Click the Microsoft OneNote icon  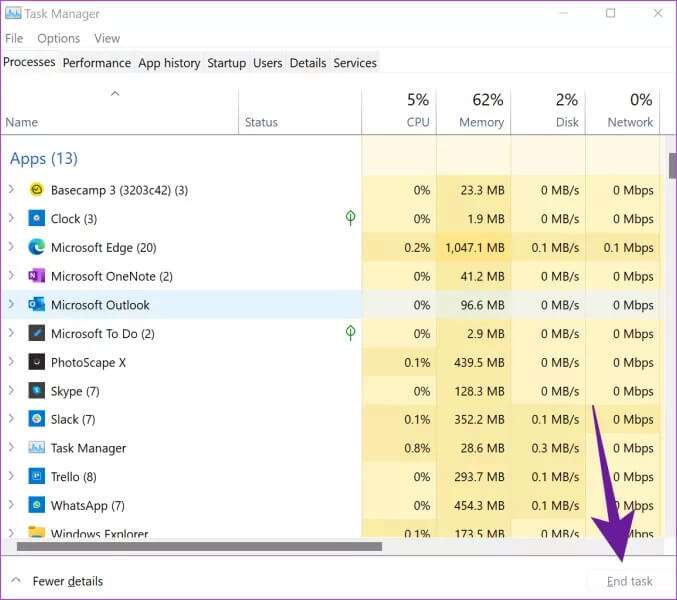[37, 276]
